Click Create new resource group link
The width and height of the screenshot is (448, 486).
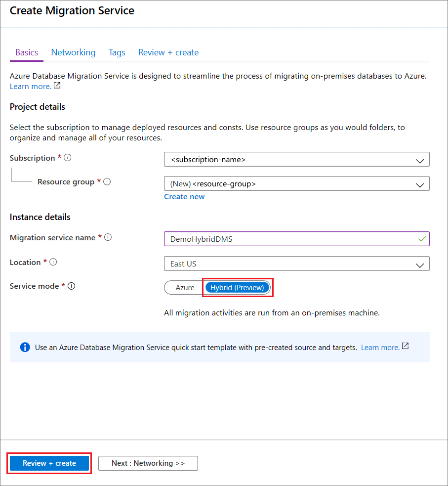tap(184, 196)
